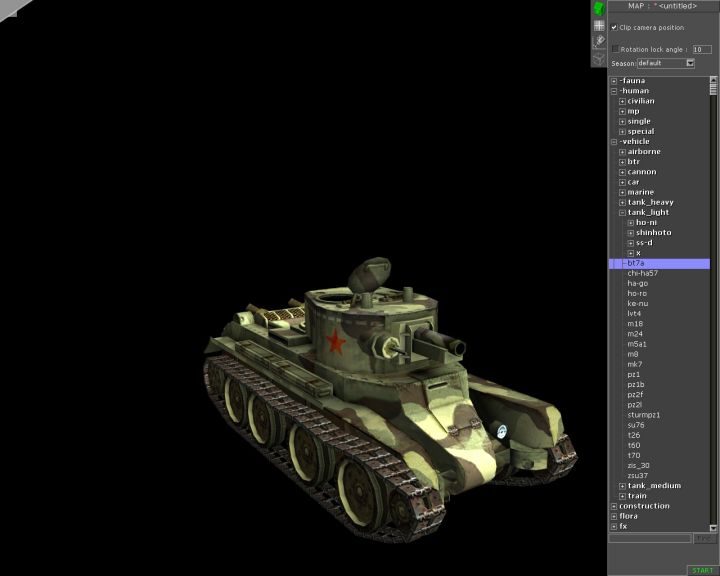Click the grid terrain tool icon
720x576 pixels.
point(599,26)
